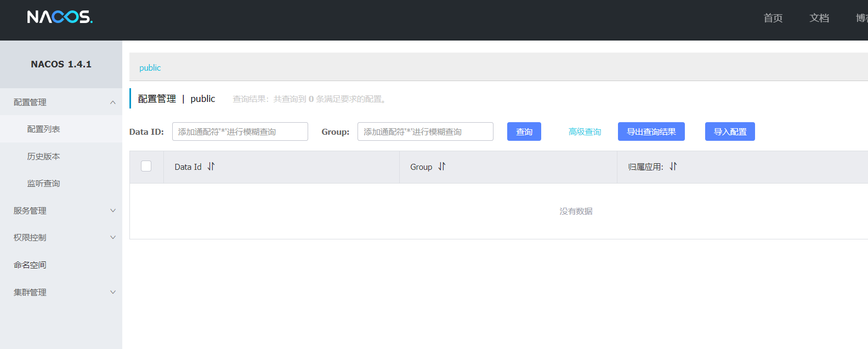Open the NACOS logo home link

[60, 17]
